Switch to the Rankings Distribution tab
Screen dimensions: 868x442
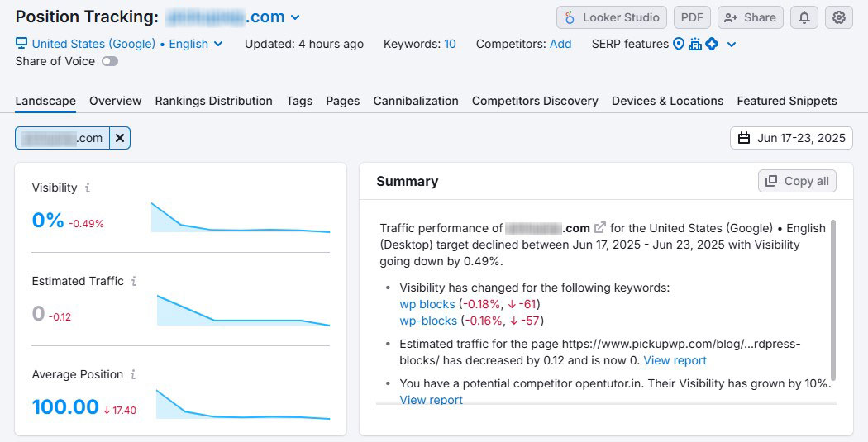213,101
